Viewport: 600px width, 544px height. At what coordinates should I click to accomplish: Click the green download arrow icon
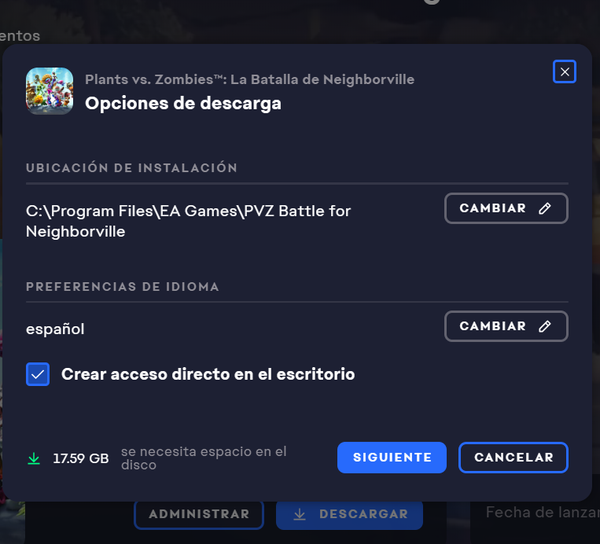coord(34,458)
